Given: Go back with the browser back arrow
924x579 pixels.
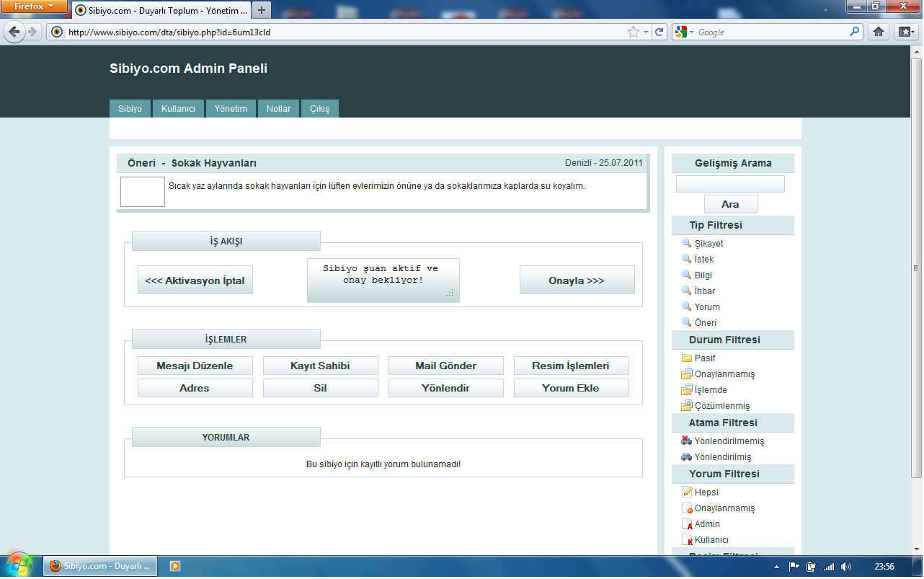Looking at the screenshot, I should click(14, 32).
